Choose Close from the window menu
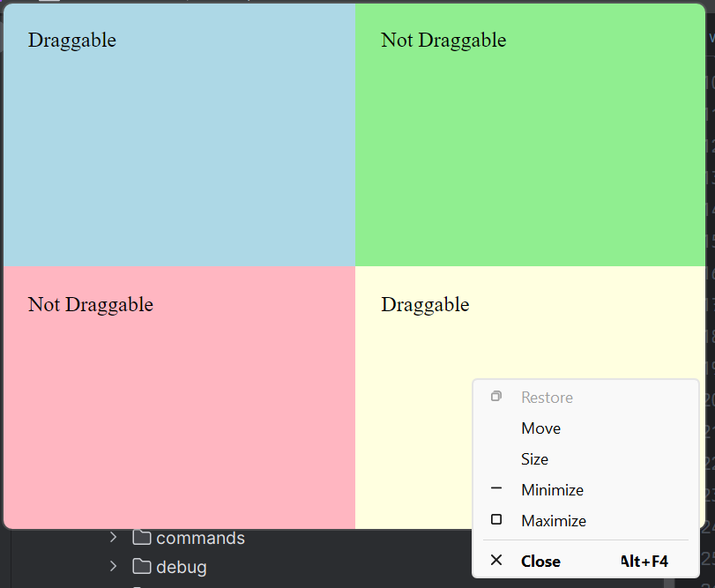This screenshot has height=588, width=715. (x=540, y=561)
